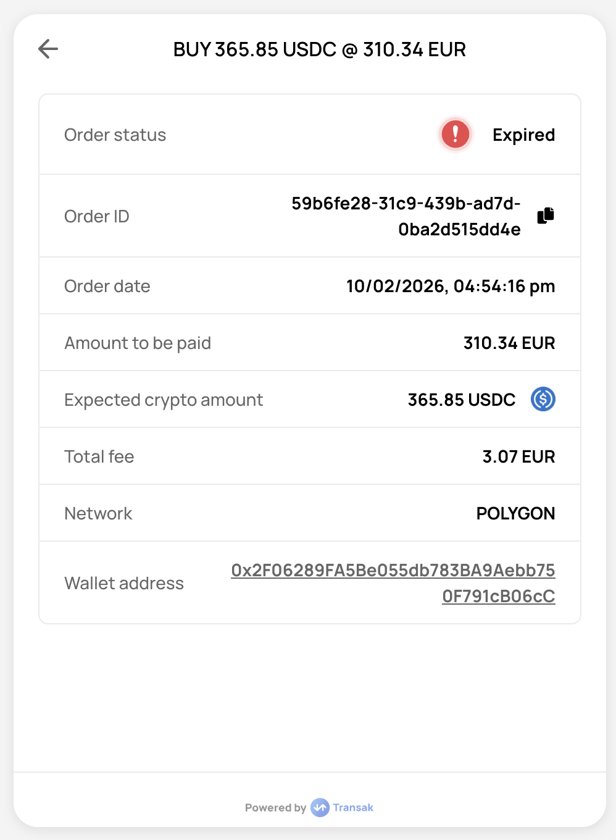Open the Transak link in footer

(353, 807)
